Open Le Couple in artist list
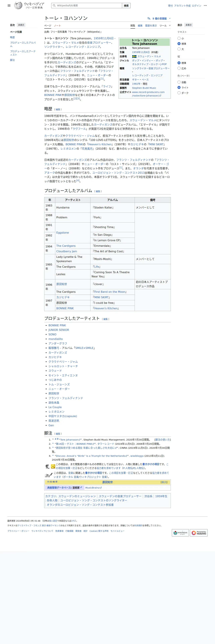Image resolution: width=215 pixels, height=644 pixels. tap(55, 407)
